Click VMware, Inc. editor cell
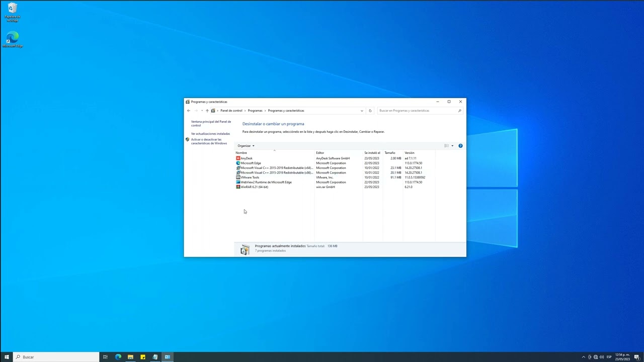Screen dimensions: 644x362 click(325, 177)
